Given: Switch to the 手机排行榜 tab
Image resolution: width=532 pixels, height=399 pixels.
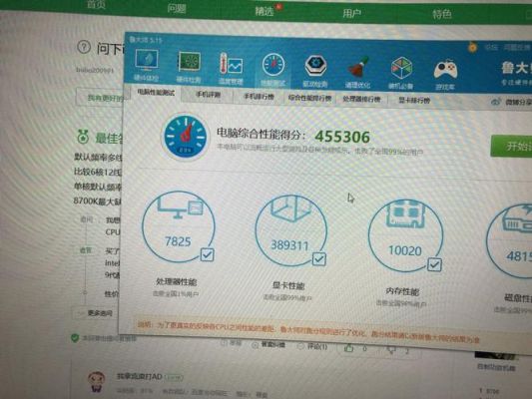Looking at the screenshot, I should [x=259, y=97].
